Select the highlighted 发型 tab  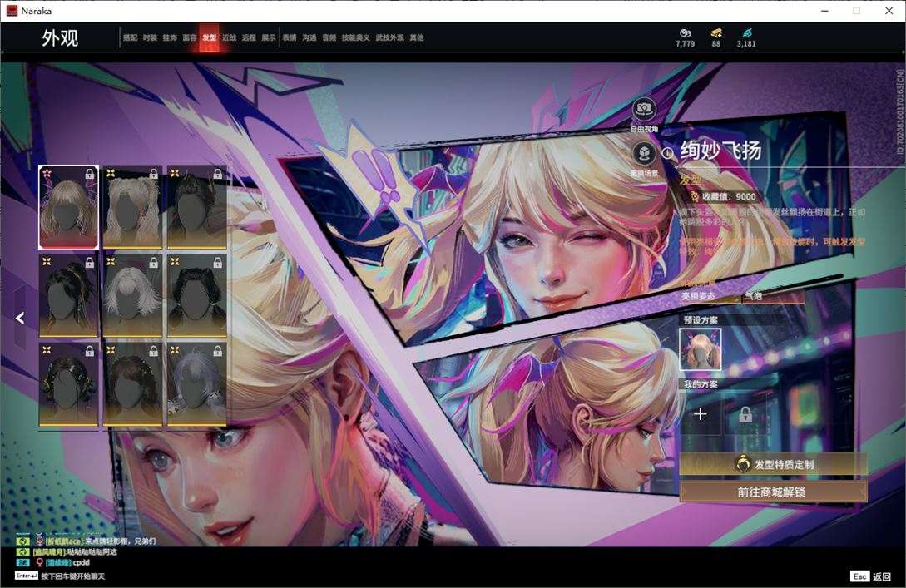(209, 37)
